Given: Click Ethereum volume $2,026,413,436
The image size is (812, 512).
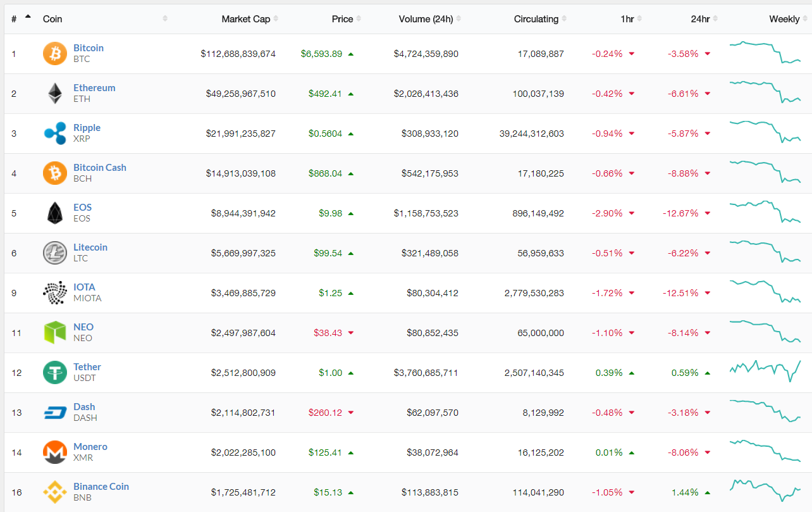Looking at the screenshot, I should coord(426,94).
